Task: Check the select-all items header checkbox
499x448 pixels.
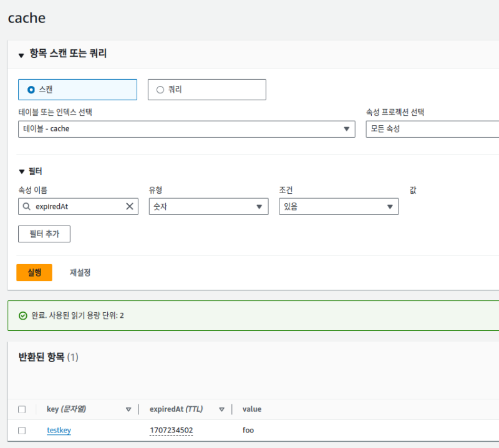Action: tap(22, 409)
